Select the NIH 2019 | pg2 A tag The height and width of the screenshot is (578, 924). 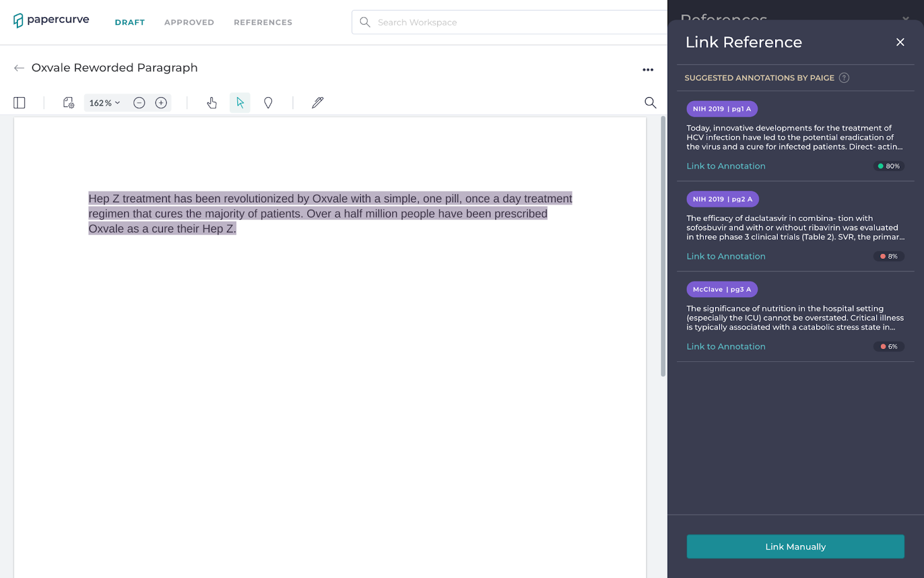click(x=722, y=199)
